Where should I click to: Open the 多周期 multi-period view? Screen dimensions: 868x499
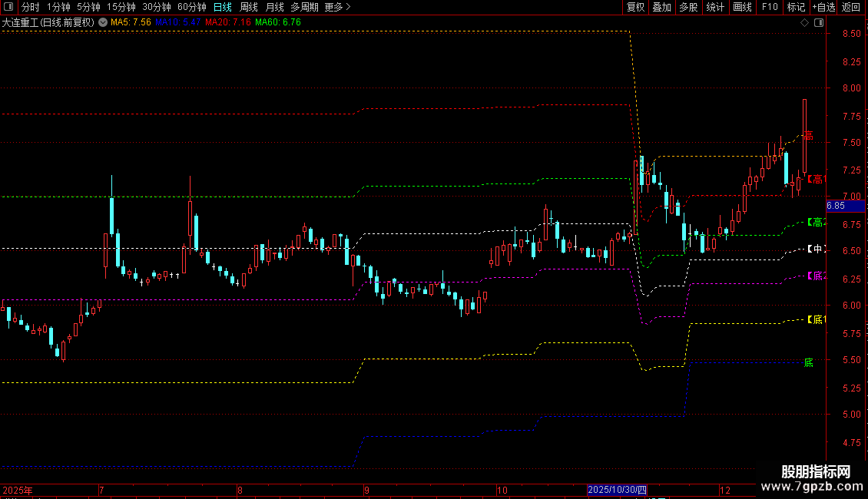[x=304, y=7]
